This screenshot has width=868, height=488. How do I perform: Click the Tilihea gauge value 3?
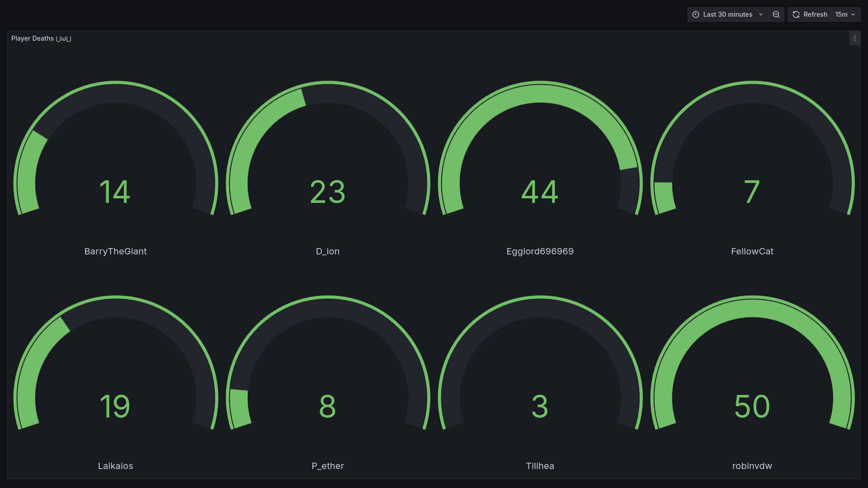(x=540, y=406)
